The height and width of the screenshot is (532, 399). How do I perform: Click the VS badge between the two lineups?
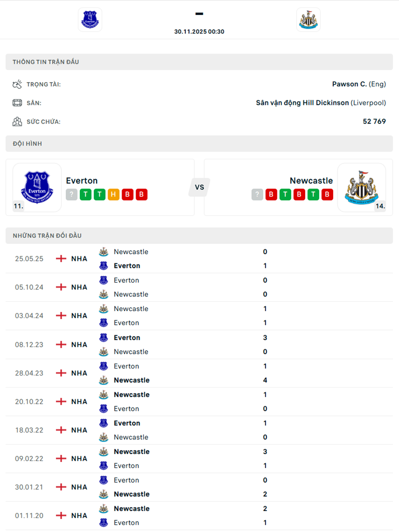(x=199, y=187)
